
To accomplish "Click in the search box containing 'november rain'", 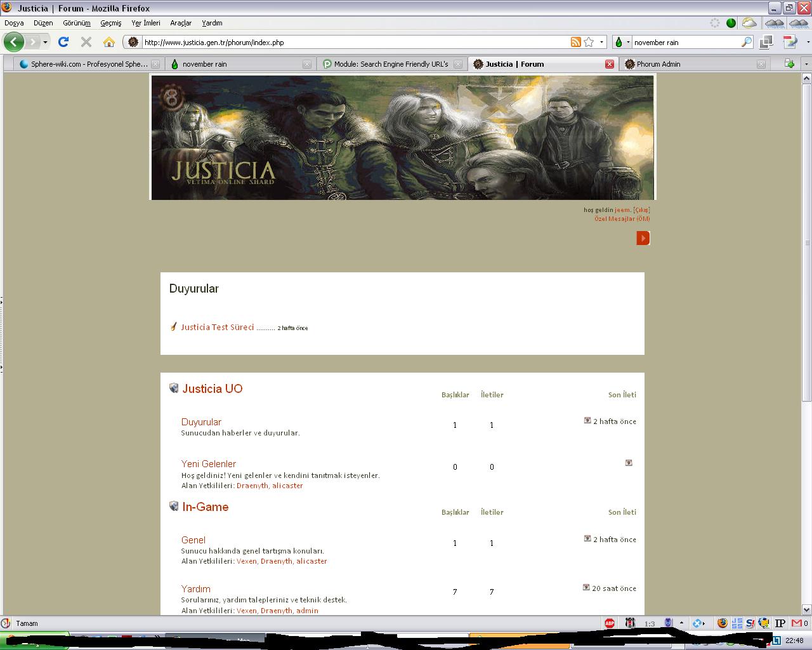I will (x=686, y=43).
